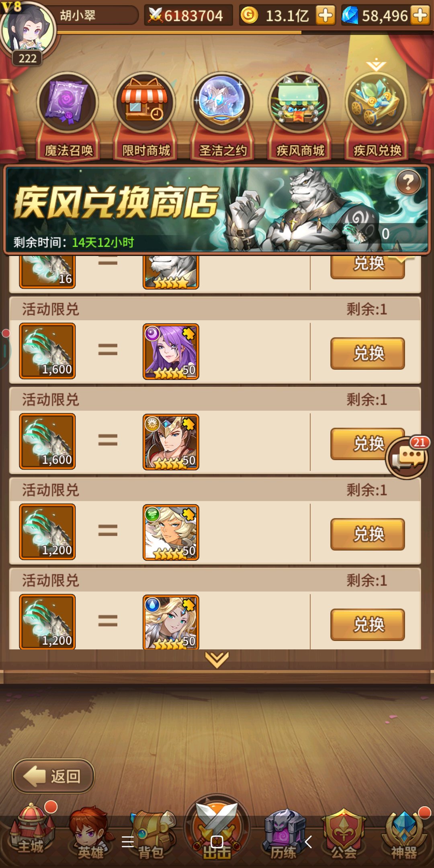Open the 魔法召唤 summon icon
This screenshot has width=434, height=868.
tap(68, 103)
